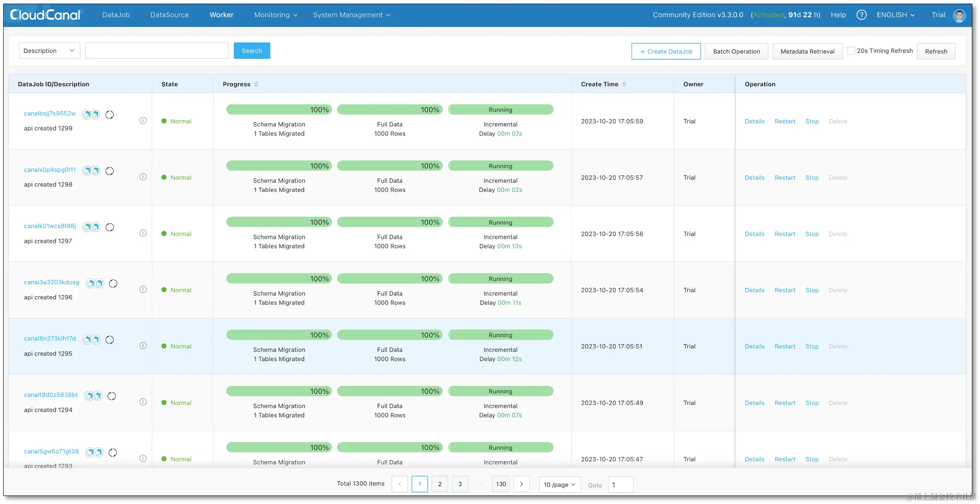
Task: Expand the 10 /page size selector
Action: pos(559,485)
